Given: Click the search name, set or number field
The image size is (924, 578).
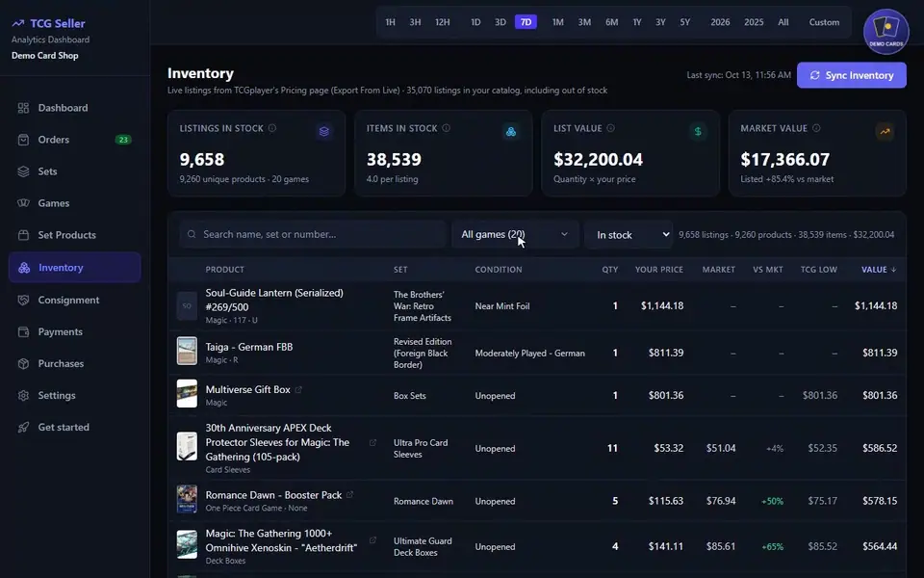Looking at the screenshot, I should 313,234.
